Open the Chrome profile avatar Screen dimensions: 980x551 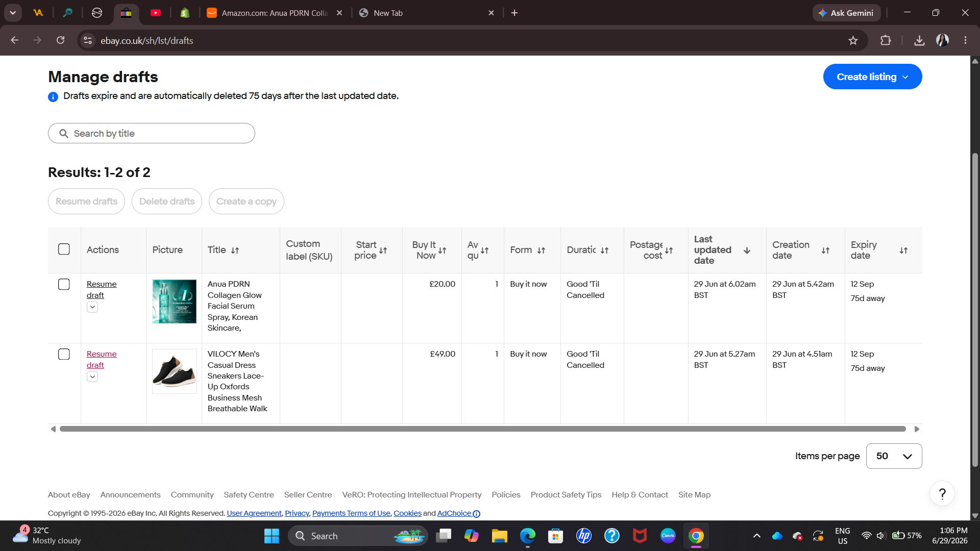(942, 40)
